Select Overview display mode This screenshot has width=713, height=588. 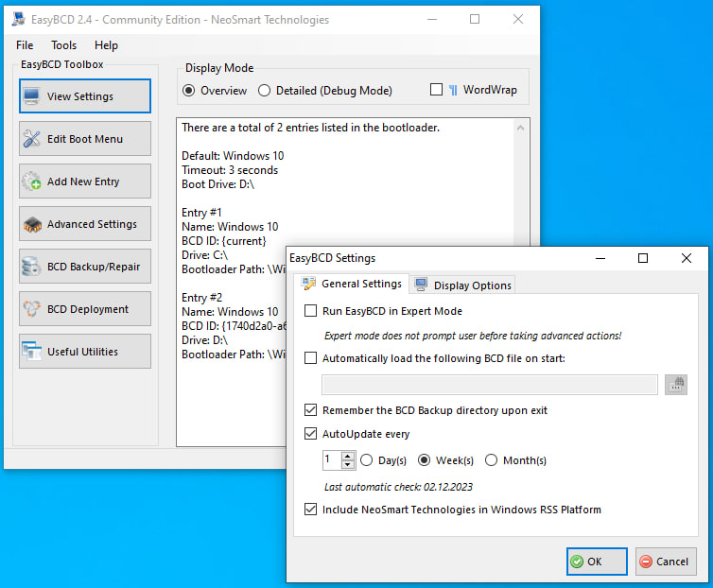[189, 91]
